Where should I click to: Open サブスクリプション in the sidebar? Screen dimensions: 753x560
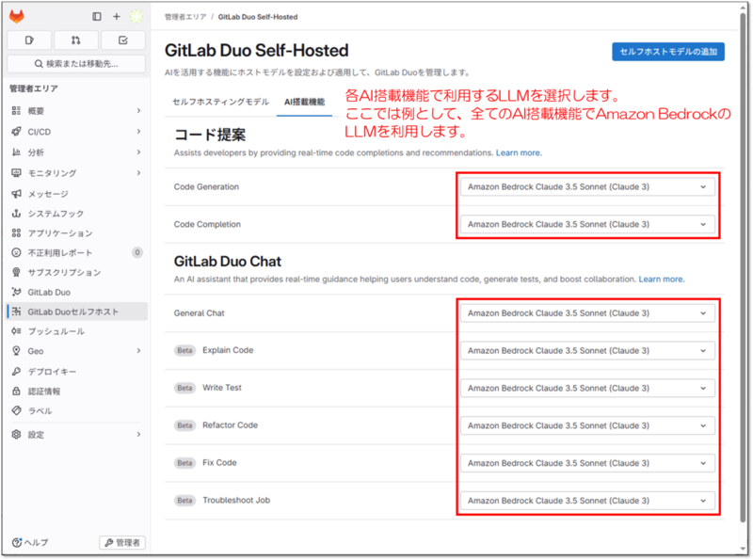point(77,272)
